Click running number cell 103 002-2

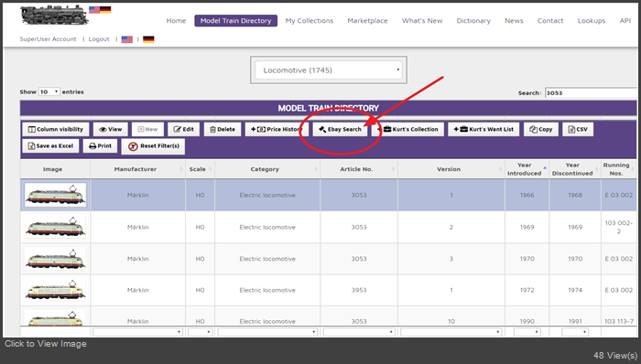[x=618, y=228]
